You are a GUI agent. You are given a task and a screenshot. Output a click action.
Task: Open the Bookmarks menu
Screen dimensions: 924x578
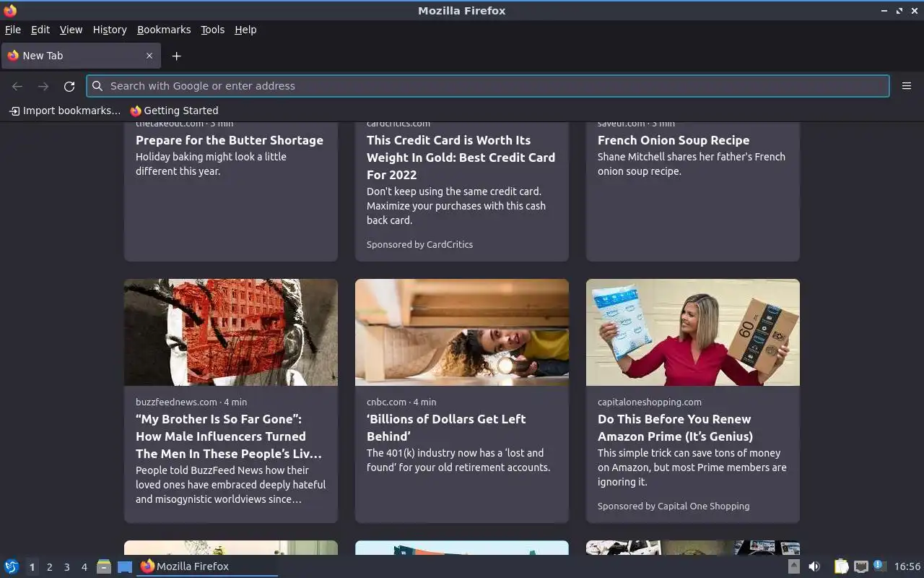pyautogui.click(x=164, y=30)
